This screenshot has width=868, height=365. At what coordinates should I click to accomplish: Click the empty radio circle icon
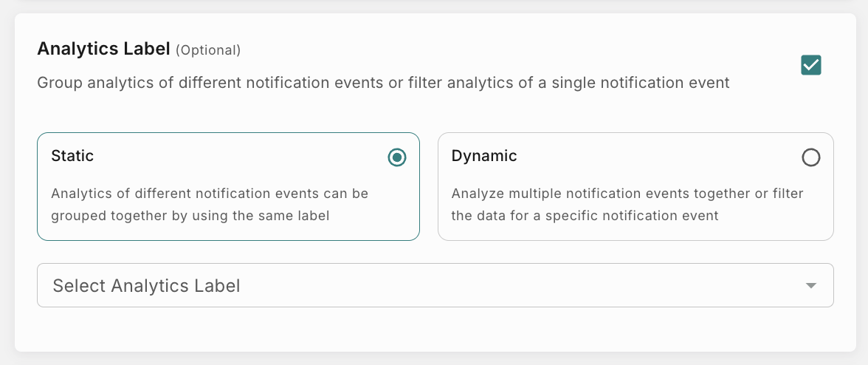(810, 157)
